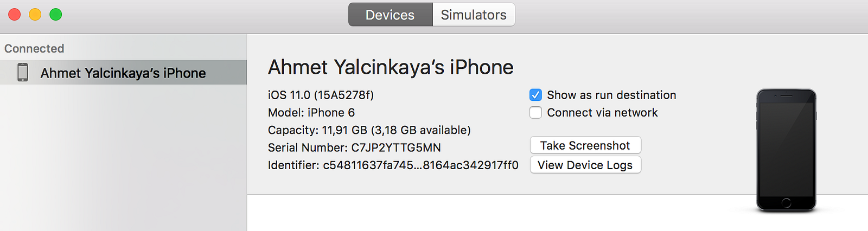Viewport: 868px width, 231px height.
Task: Close the Devices window with red button
Action: point(15,15)
